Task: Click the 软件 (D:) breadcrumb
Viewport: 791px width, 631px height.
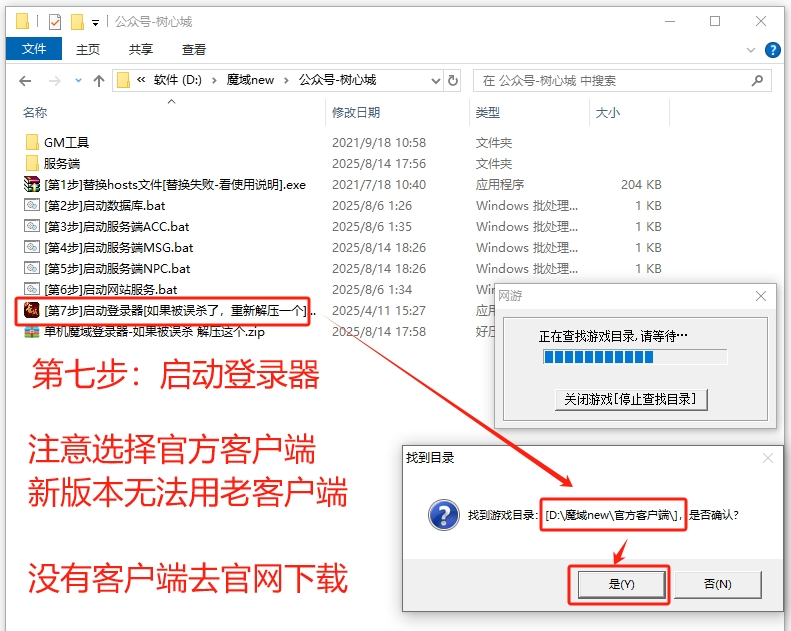Action: (x=178, y=80)
